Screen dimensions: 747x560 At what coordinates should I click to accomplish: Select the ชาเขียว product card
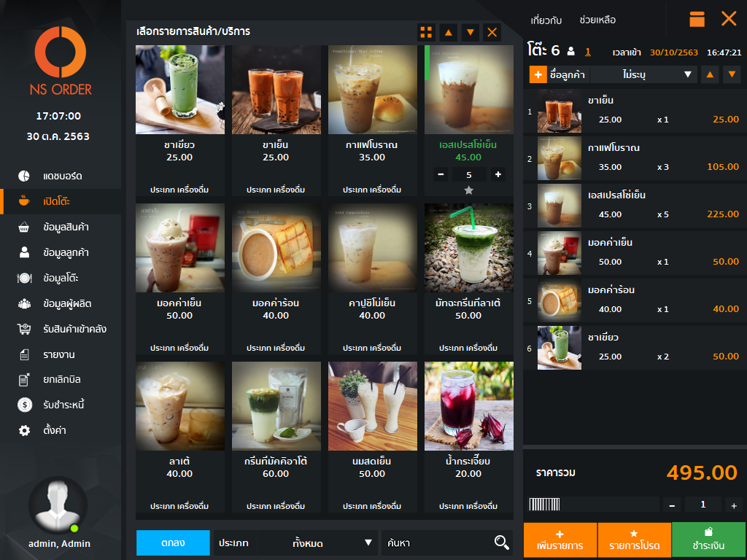click(180, 120)
